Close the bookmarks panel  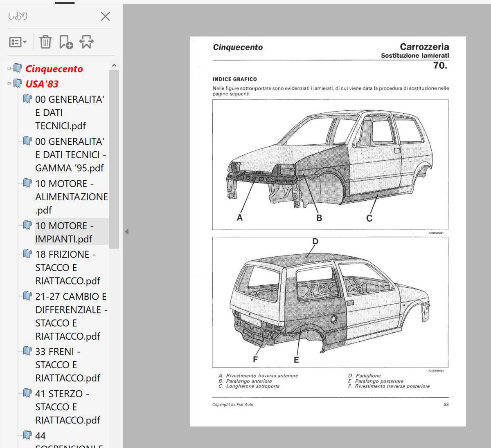pyautogui.click(x=105, y=16)
